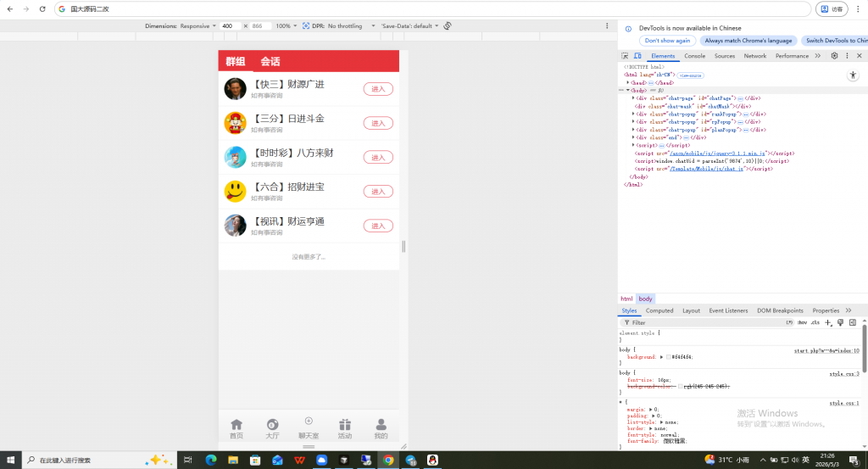This screenshot has height=469, width=868.
Task: Select the html breadcrumb item
Action: pyautogui.click(x=626, y=299)
